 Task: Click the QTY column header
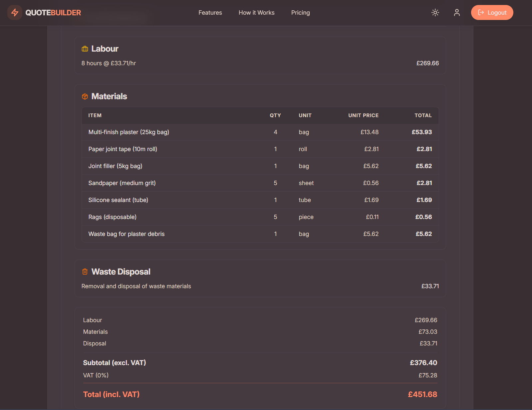click(275, 115)
